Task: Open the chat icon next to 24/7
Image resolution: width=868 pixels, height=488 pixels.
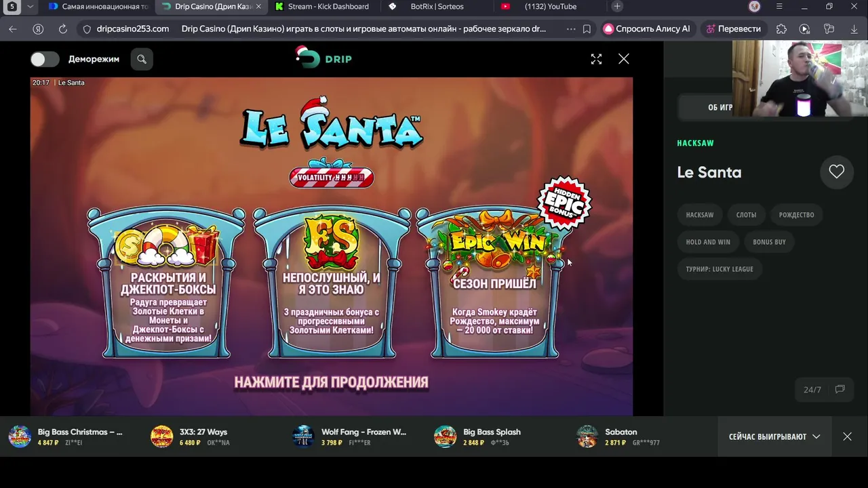Action: 840,389
